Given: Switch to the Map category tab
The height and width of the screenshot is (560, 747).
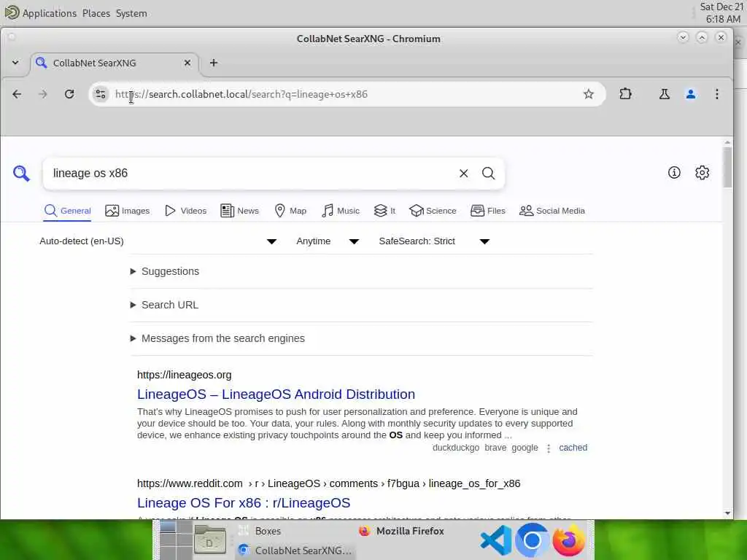Looking at the screenshot, I should pyautogui.click(x=290, y=211).
